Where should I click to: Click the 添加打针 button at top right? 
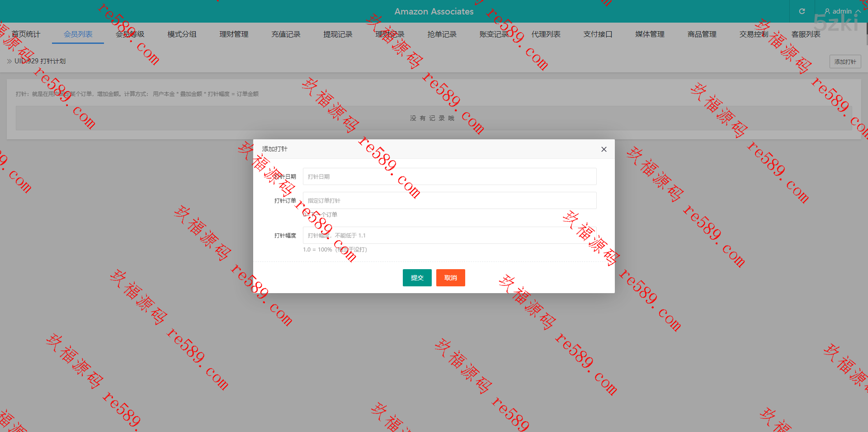844,62
